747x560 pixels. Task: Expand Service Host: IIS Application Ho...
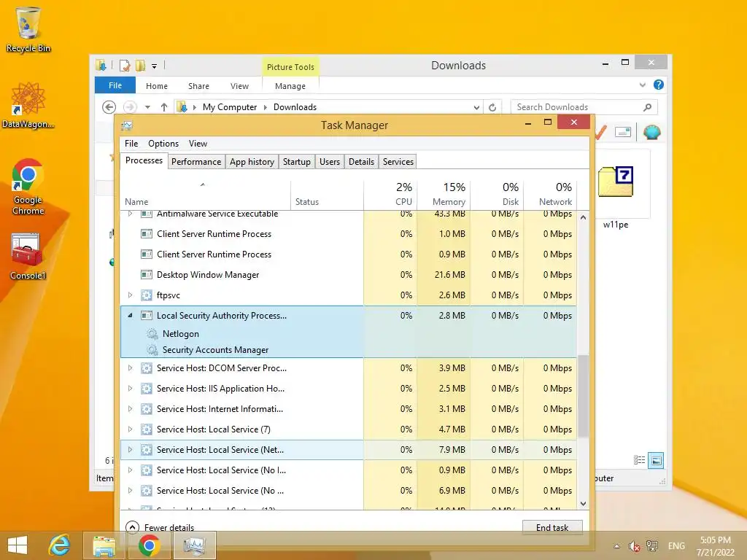tap(130, 389)
